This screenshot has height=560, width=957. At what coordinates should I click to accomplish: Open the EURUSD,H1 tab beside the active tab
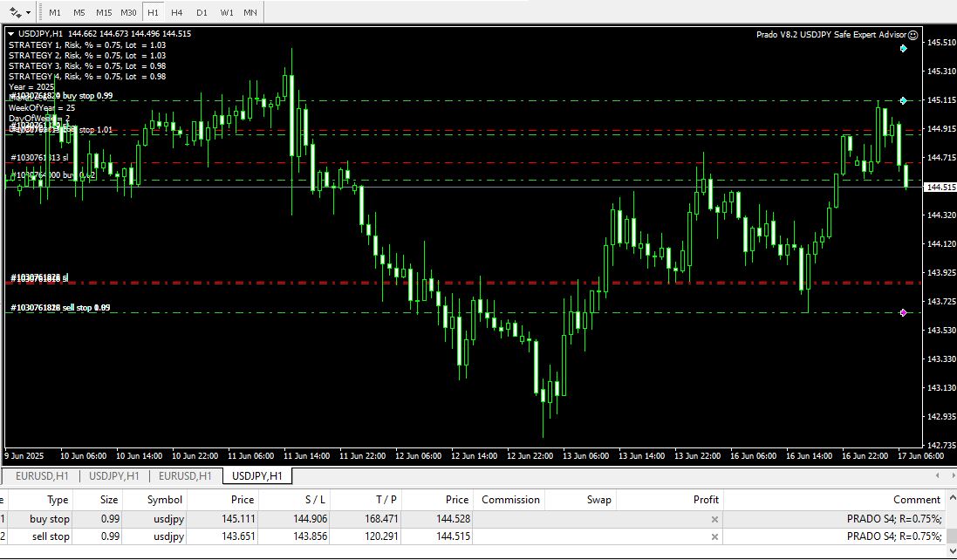coord(185,475)
